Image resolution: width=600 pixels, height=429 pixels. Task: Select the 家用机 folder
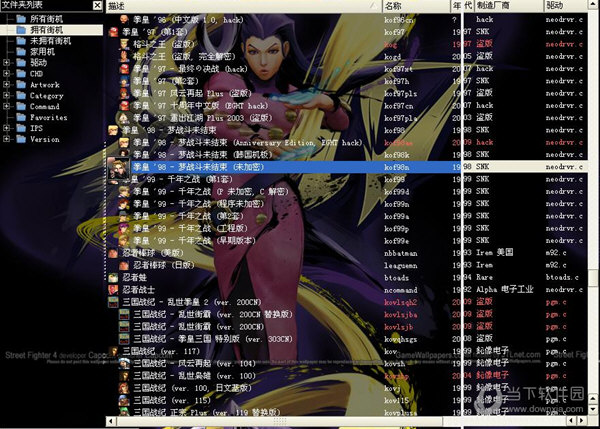coord(42,52)
